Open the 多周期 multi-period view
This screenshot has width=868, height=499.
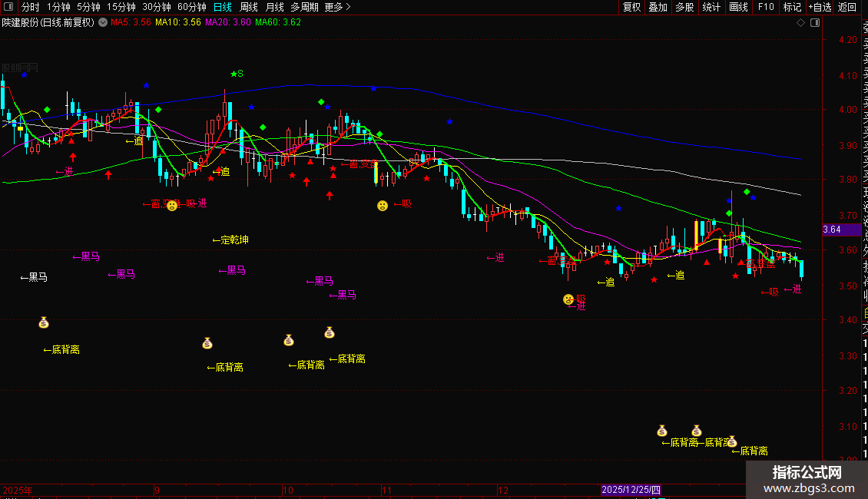click(304, 7)
